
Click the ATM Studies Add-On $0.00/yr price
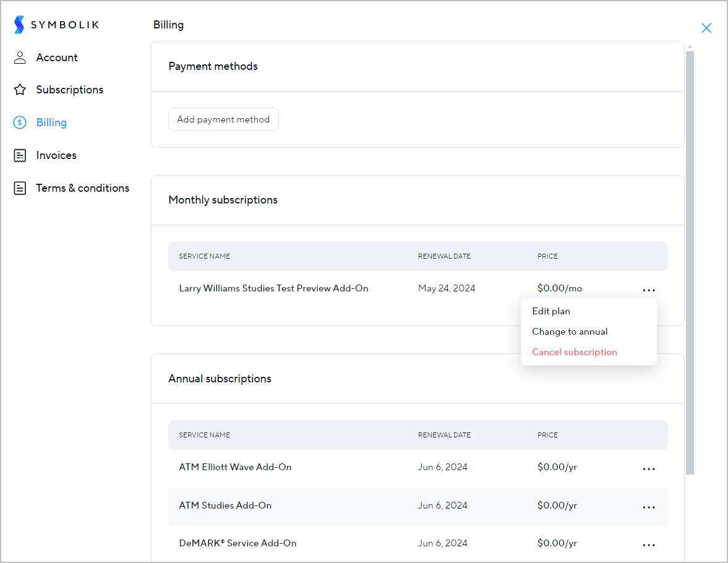557,505
